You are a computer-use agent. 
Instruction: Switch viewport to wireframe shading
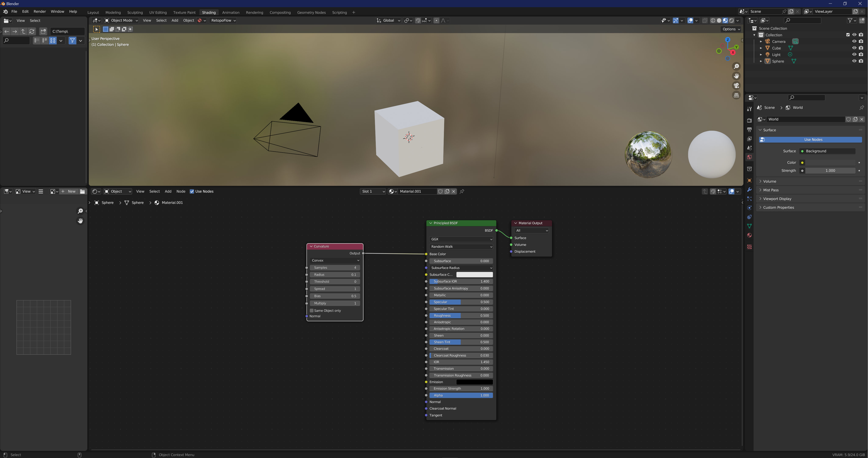(713, 21)
